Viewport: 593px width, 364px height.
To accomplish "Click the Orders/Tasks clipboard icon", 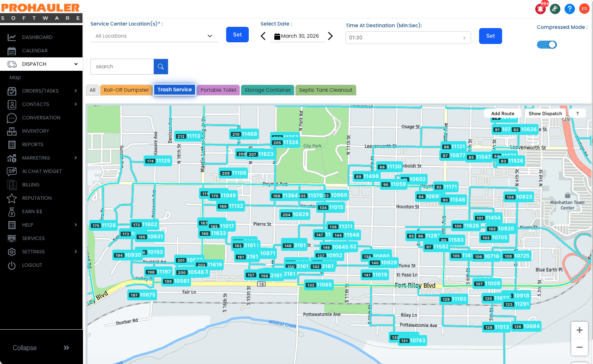I will point(12,91).
